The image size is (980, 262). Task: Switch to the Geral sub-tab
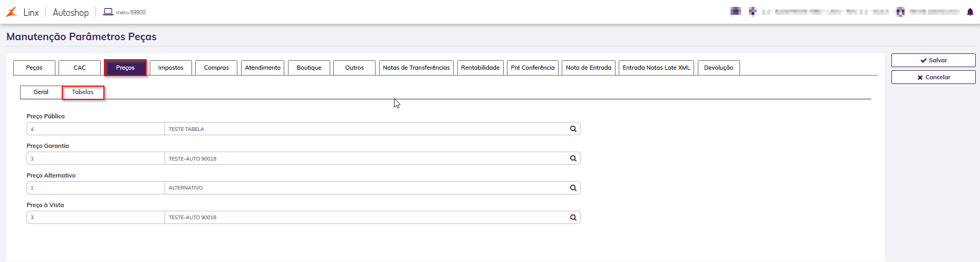41,92
